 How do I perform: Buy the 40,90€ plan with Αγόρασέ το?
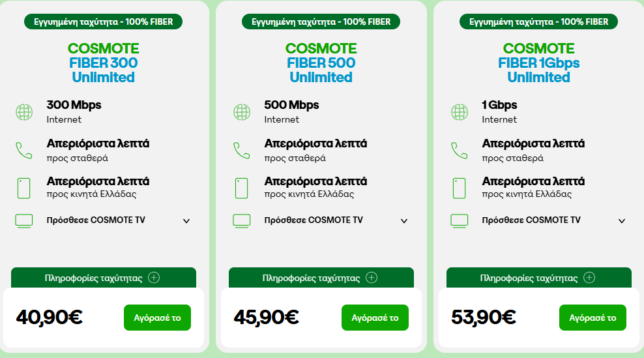[x=157, y=318]
